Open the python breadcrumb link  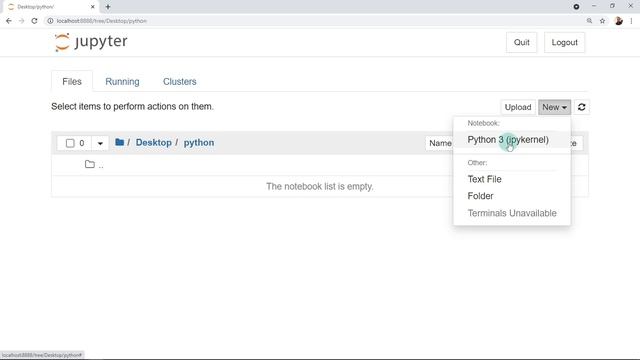pos(199,142)
